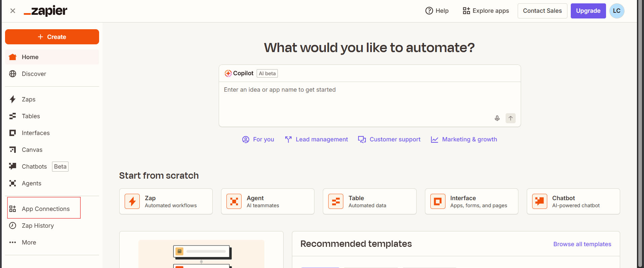Open Explore apps

486,11
